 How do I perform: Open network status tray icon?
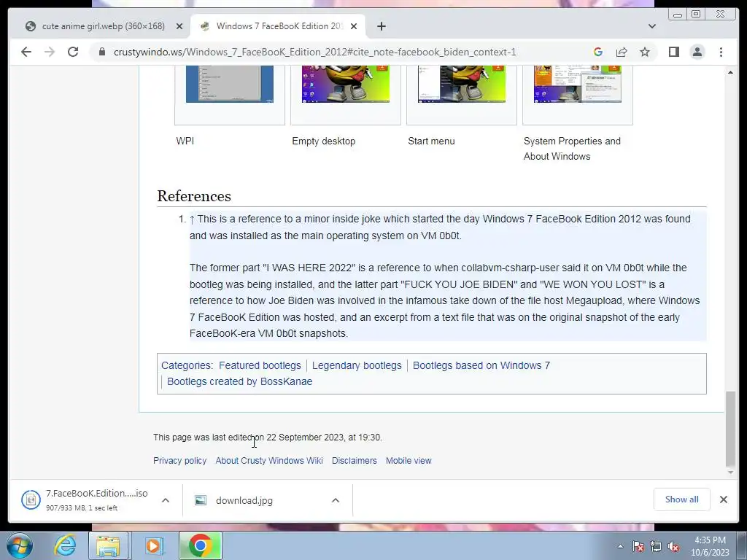pyautogui.click(x=656, y=546)
